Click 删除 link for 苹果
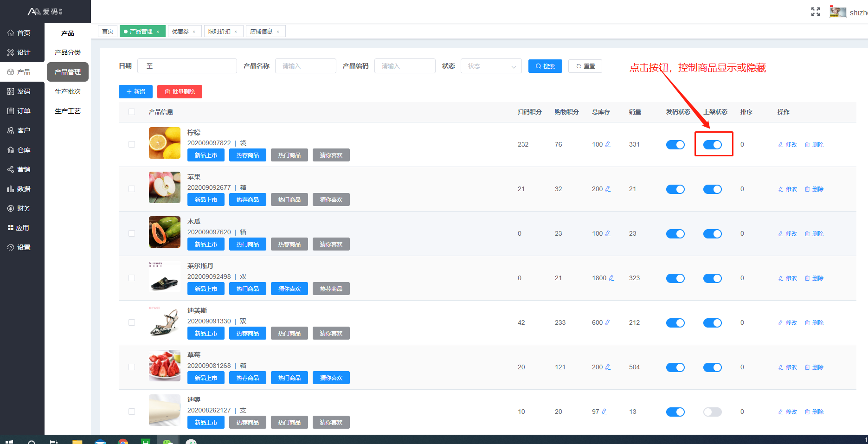The image size is (868, 444). pyautogui.click(x=814, y=189)
